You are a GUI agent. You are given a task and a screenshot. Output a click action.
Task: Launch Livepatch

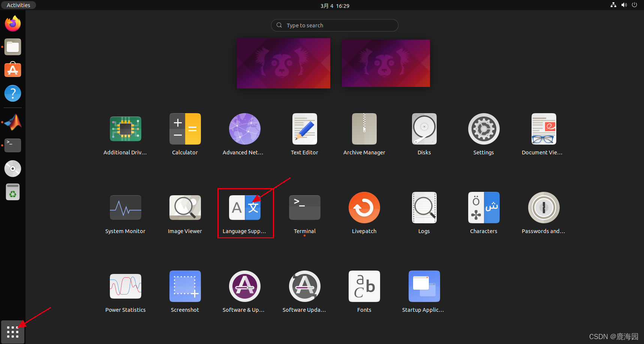tap(364, 208)
